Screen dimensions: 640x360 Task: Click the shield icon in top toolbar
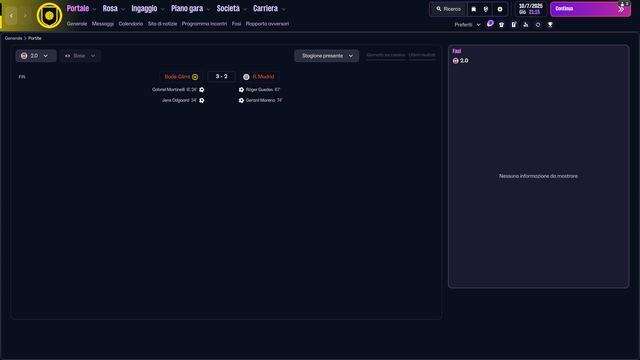coord(486,9)
